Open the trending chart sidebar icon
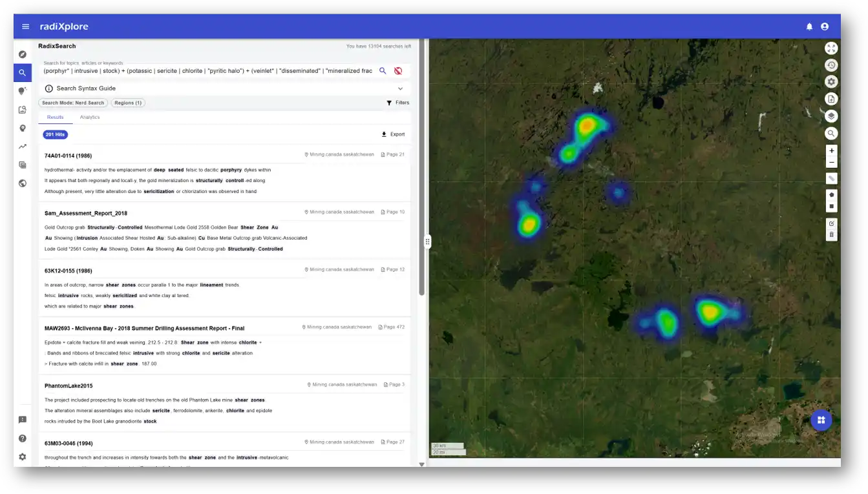This screenshot has width=868, height=494. [x=23, y=147]
